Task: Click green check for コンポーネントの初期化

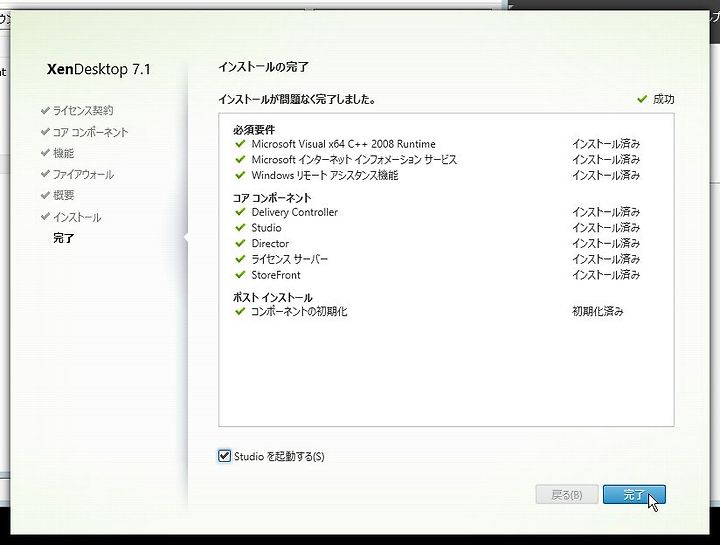Action: coord(240,311)
